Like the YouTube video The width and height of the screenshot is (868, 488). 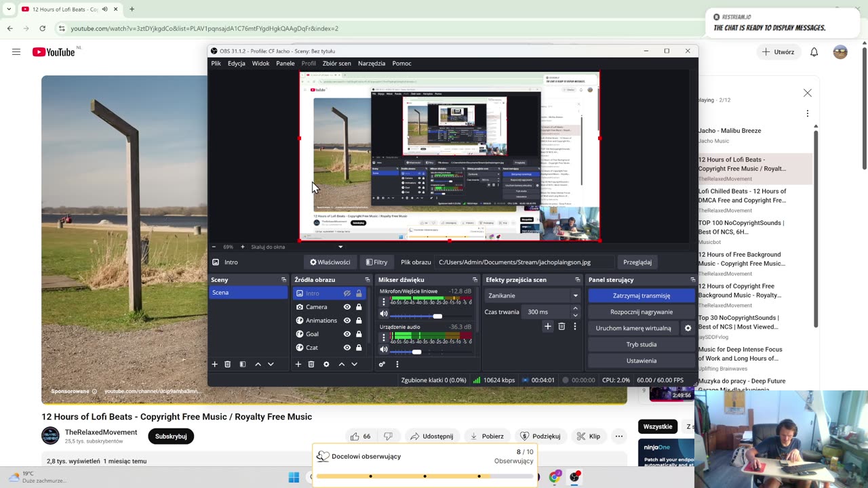click(x=355, y=436)
